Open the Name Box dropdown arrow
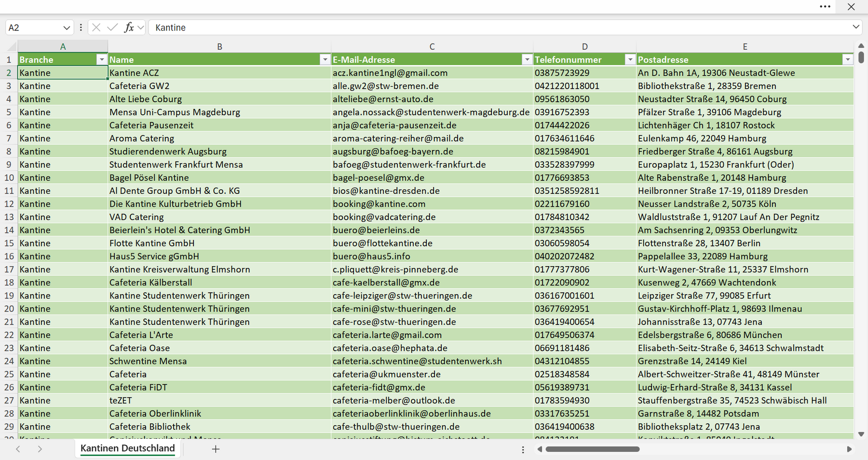 [67, 28]
